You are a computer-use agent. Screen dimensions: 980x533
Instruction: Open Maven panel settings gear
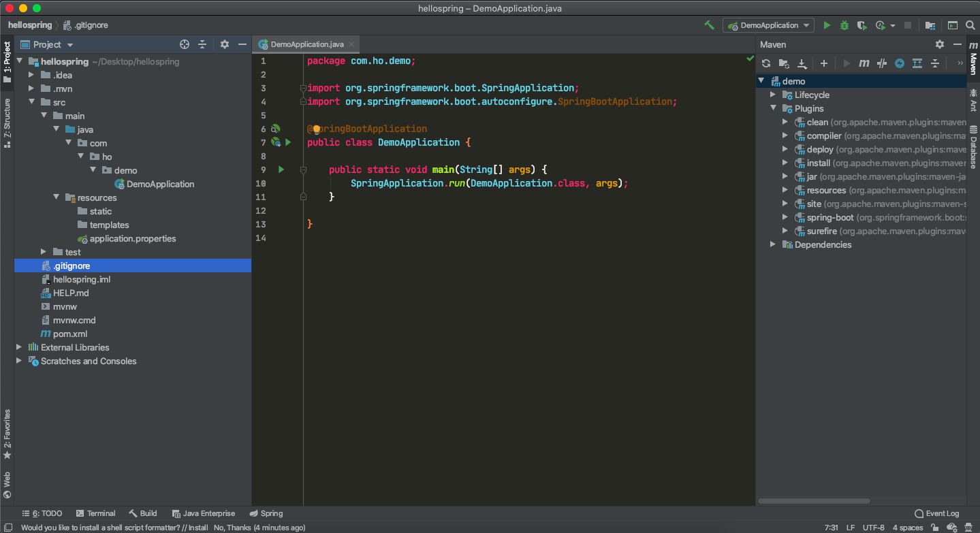[x=940, y=44]
